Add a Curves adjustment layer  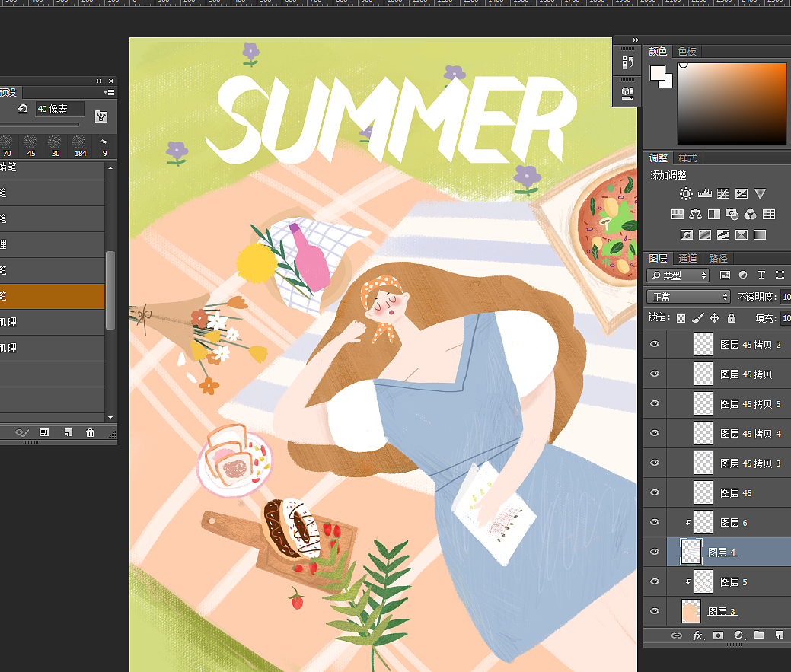pos(723,193)
